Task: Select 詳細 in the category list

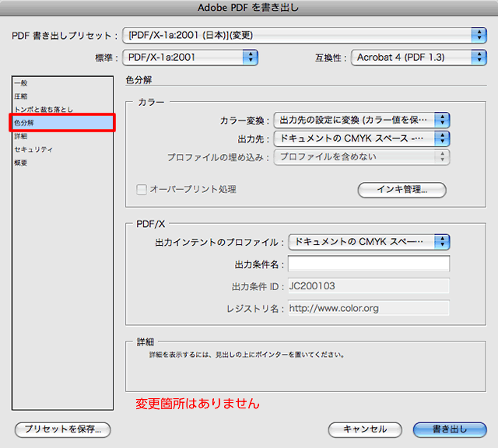Action: coord(62,136)
